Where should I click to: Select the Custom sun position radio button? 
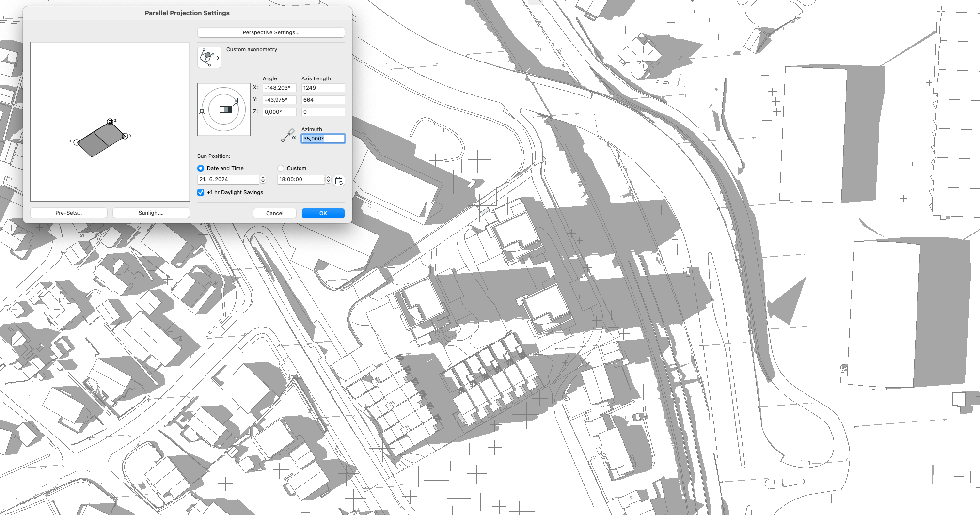(281, 168)
